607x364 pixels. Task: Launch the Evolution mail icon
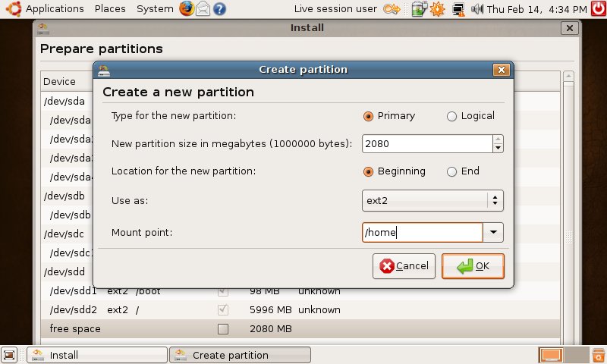click(203, 8)
